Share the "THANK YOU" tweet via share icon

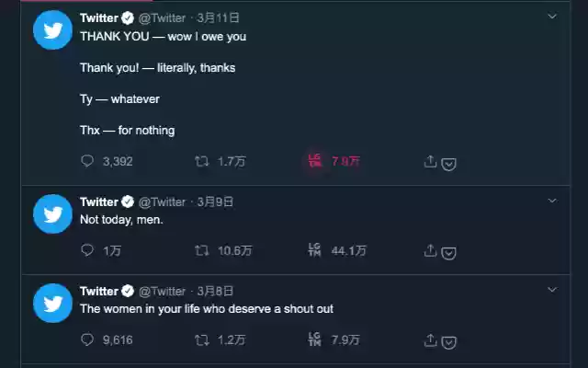tap(429, 161)
